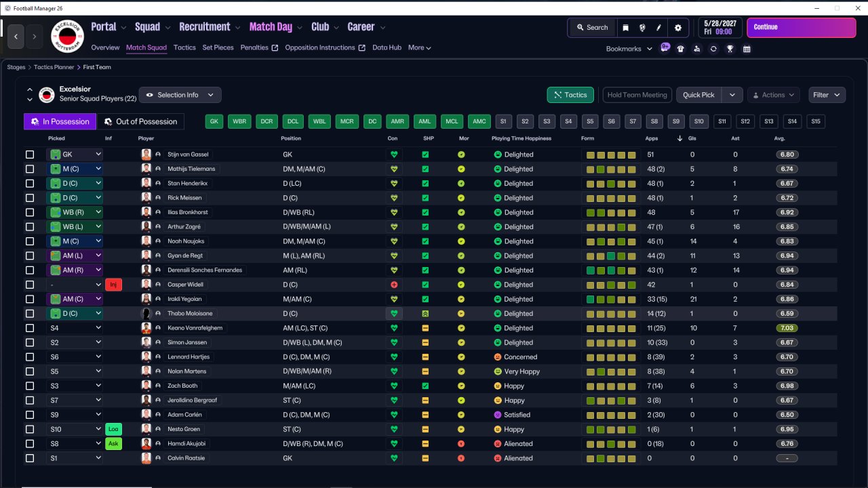Open the WB (R) dropdown for Ilias Bronkhorst

(x=75, y=212)
